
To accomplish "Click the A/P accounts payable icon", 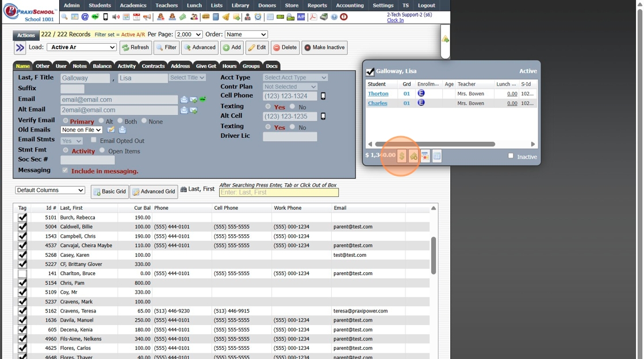I will click(301, 17).
